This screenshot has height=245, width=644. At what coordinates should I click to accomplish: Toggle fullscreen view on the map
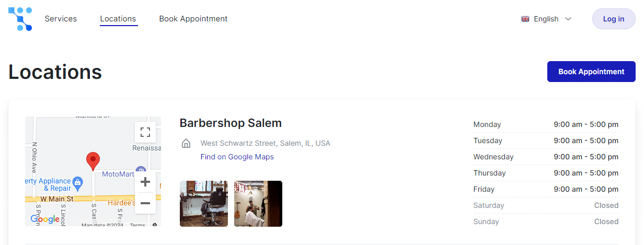pyautogui.click(x=145, y=132)
